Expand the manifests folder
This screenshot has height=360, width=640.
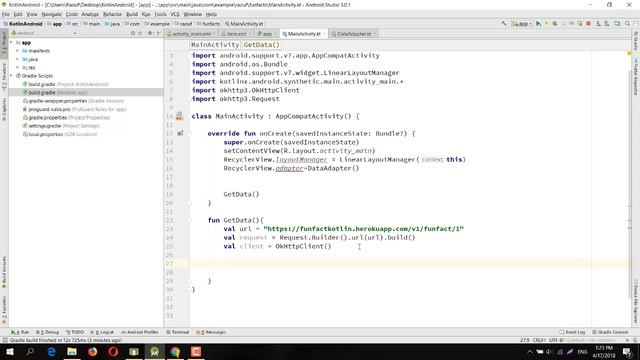point(18,51)
